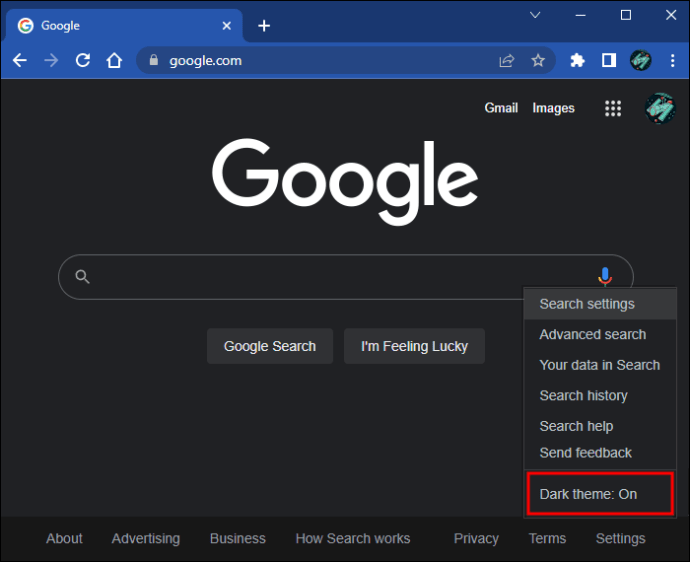
Task: Click Settings in the footer
Action: pyautogui.click(x=620, y=538)
